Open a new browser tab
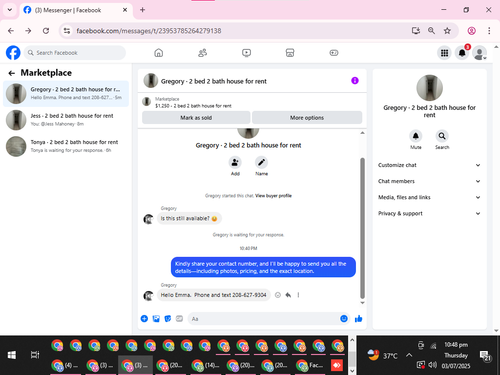Viewport: 500px width, 375px height. tap(142, 10)
